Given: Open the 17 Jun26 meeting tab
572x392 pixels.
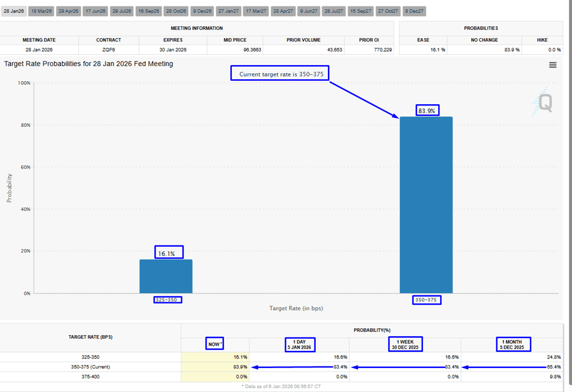Looking at the screenshot, I should click(x=95, y=11).
